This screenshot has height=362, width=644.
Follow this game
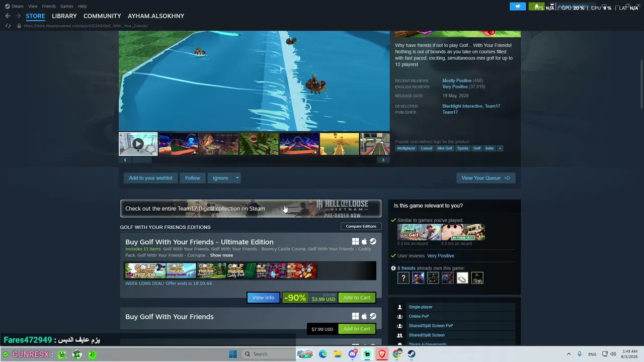point(193,178)
